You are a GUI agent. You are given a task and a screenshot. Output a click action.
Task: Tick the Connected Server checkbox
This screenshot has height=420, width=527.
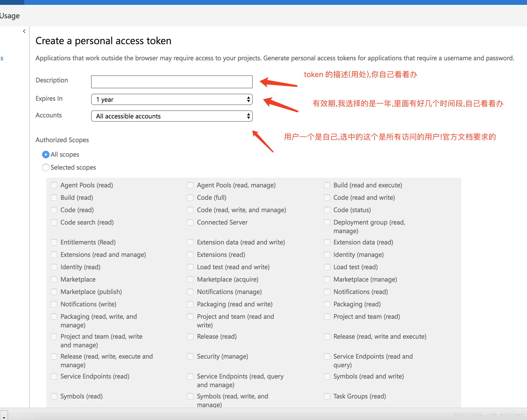(x=190, y=222)
